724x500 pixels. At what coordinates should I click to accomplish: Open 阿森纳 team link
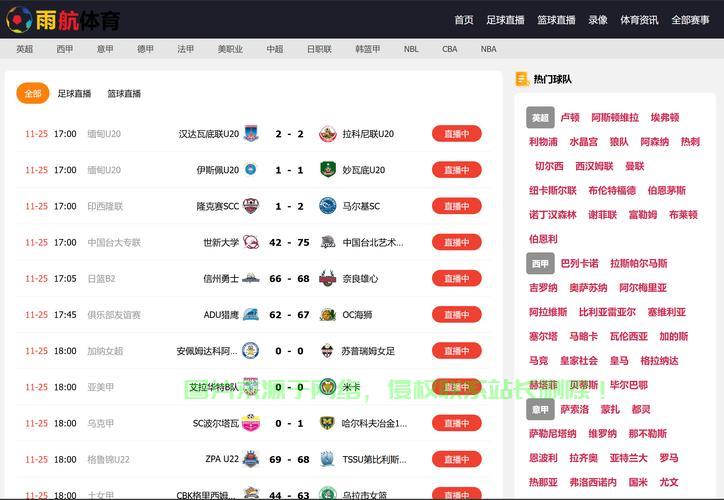point(654,142)
